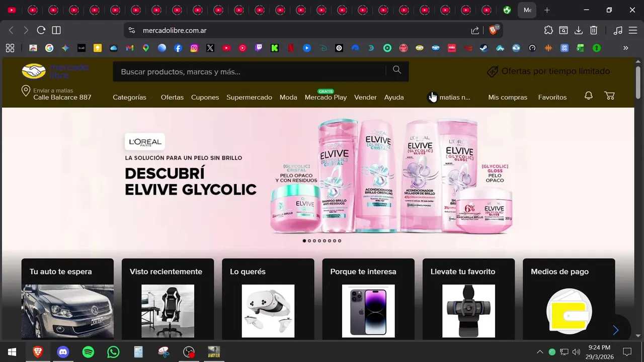Open the red mio bookmark
The height and width of the screenshot is (362, 644).
452,48
